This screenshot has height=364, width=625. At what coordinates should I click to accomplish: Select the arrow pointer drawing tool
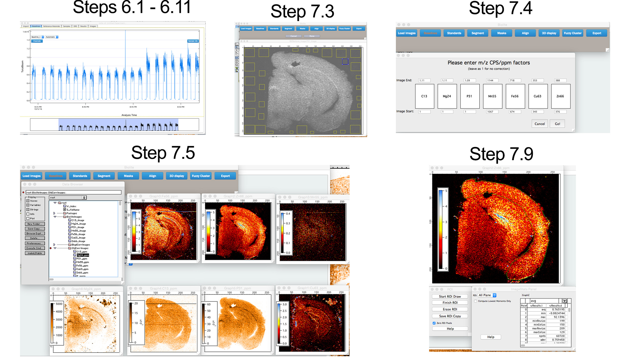(x=237, y=50)
